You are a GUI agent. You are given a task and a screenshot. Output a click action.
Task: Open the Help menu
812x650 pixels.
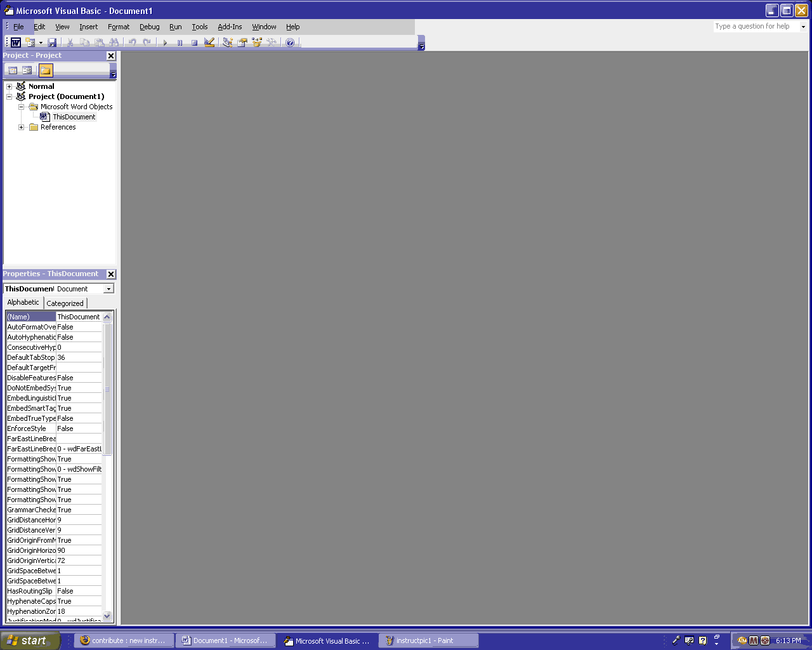[x=292, y=27]
